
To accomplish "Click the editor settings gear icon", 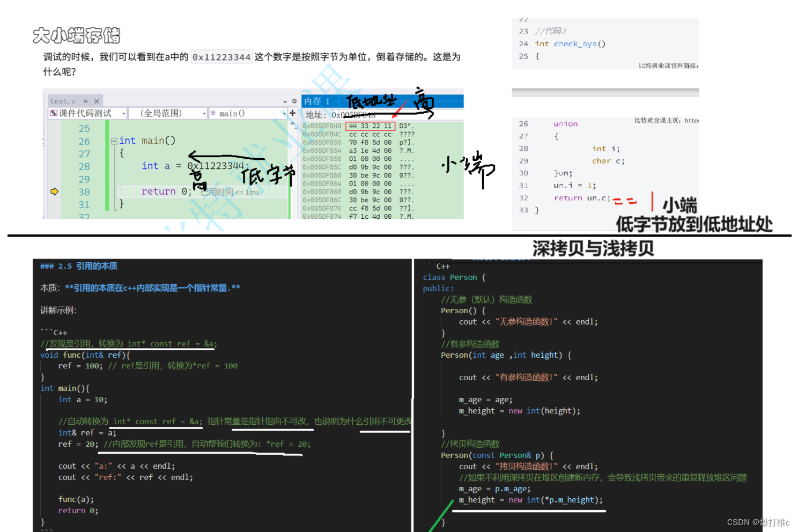I will pos(294,101).
